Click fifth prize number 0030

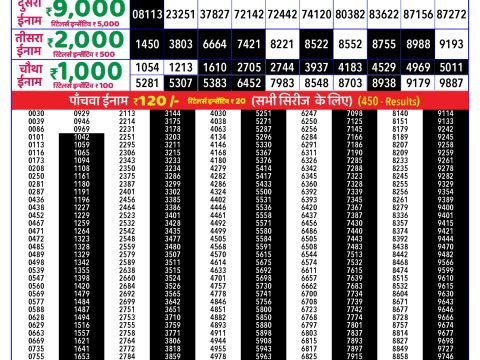click(36, 114)
